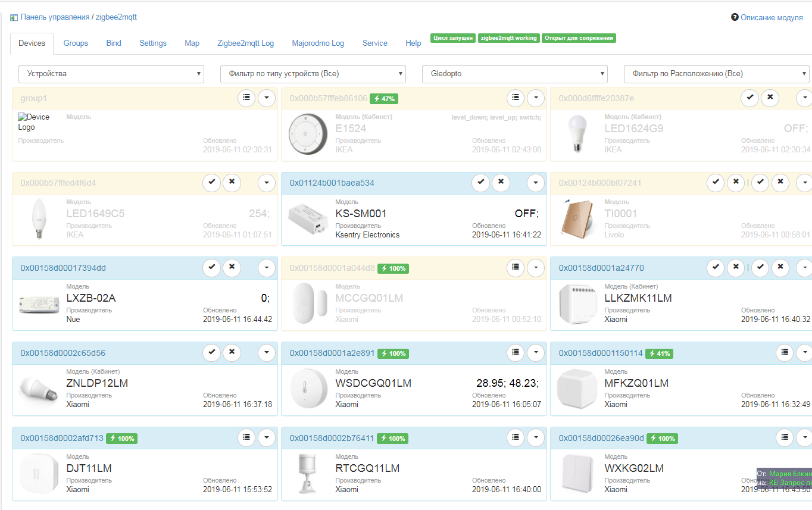The width and height of the screenshot is (812, 510).
Task: Turn on KS-SM001 with checkmark button
Action: (481, 182)
